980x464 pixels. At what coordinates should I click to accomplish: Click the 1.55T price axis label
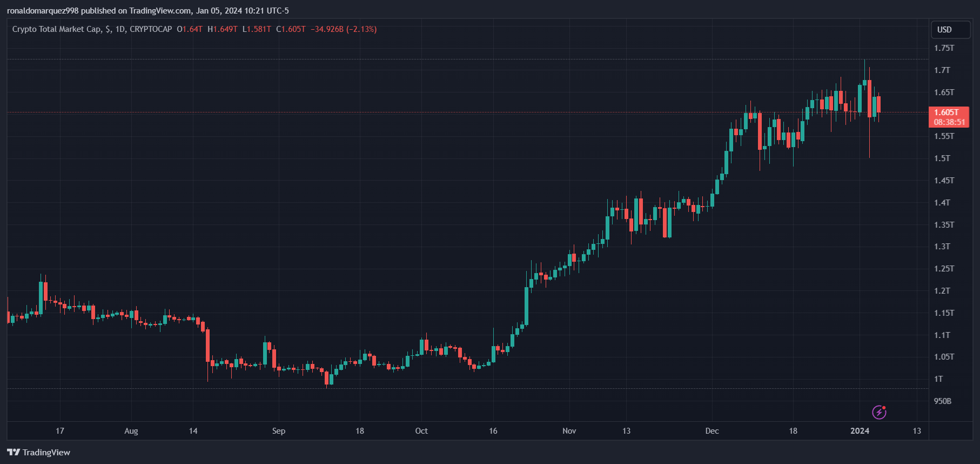[944, 136]
